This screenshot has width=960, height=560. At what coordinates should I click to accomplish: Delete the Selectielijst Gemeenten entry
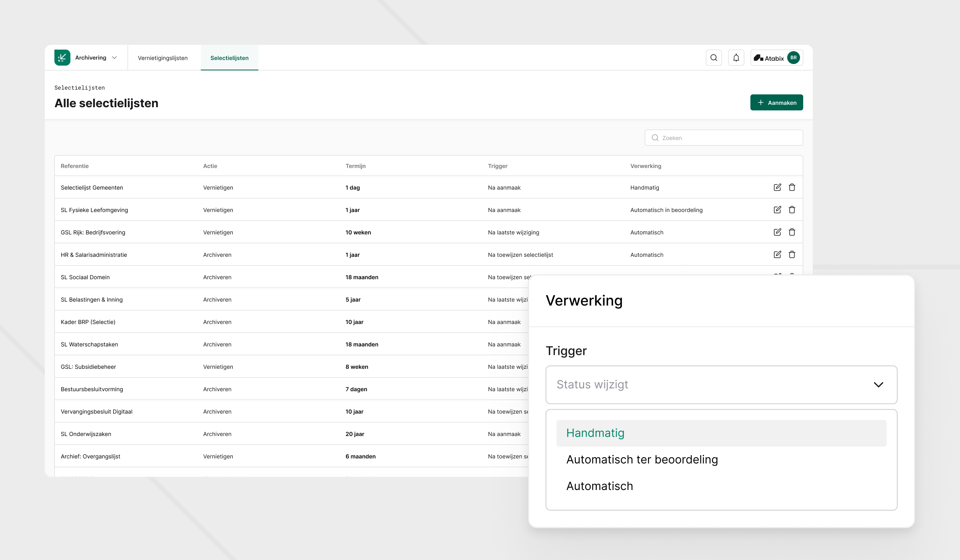(x=792, y=187)
